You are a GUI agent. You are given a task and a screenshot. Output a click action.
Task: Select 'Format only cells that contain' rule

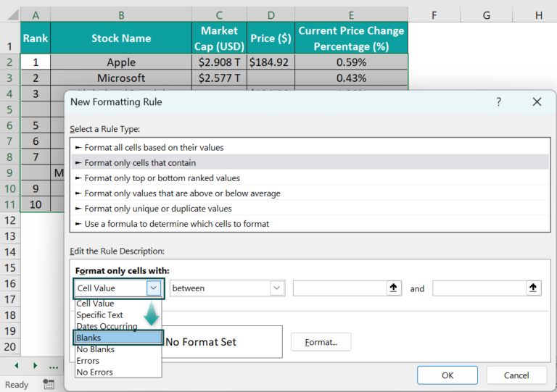click(310, 162)
